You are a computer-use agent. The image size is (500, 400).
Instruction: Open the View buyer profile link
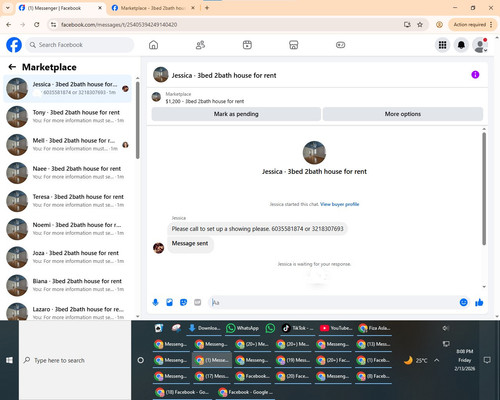click(340, 204)
